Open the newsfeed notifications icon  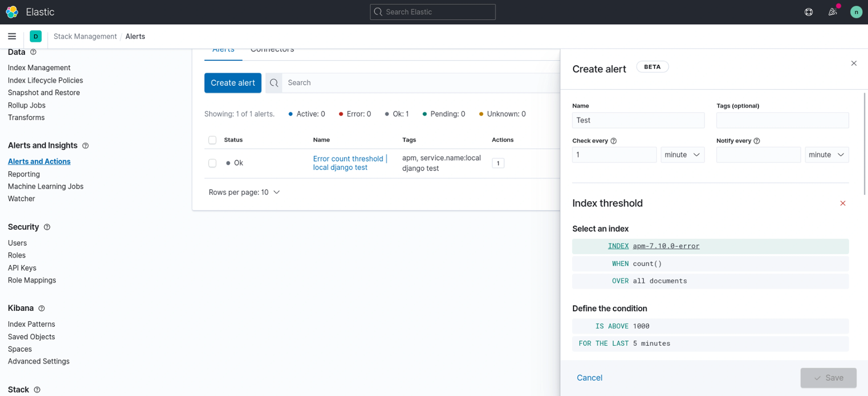[832, 12]
